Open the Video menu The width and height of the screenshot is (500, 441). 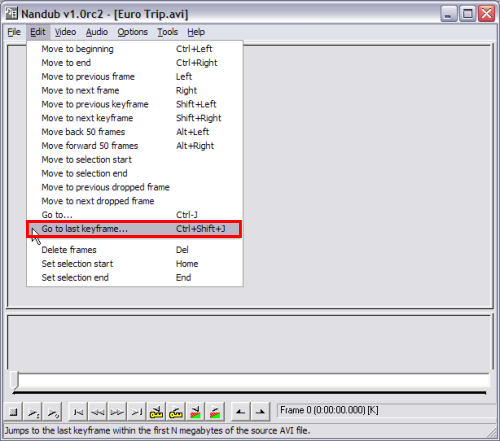pyautogui.click(x=65, y=32)
